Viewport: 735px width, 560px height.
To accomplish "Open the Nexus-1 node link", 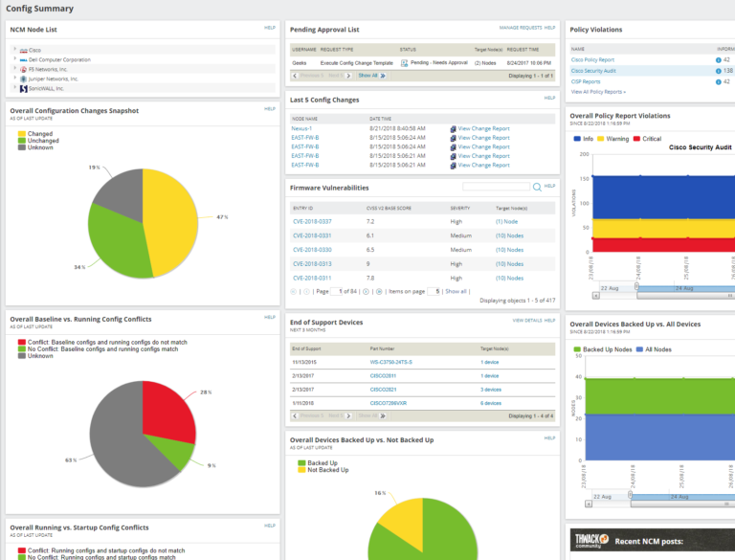I will (x=301, y=128).
